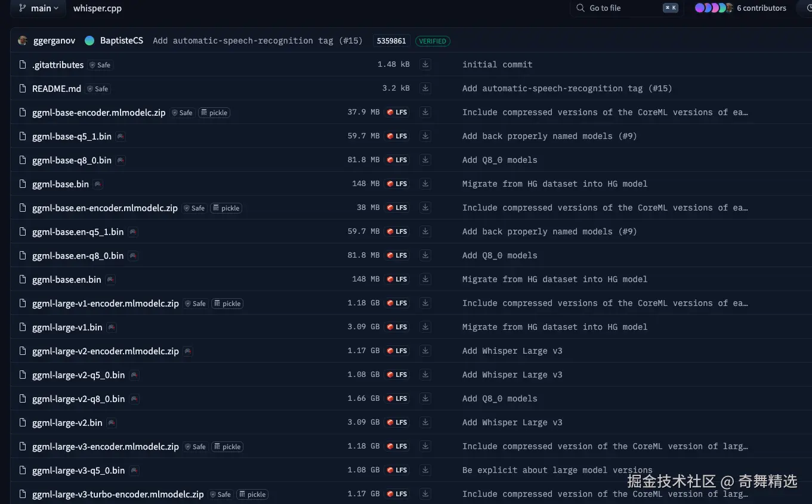Viewport: 812px width, 504px height.
Task: Download ggml-large-v1.bin
Action: pyautogui.click(x=425, y=327)
